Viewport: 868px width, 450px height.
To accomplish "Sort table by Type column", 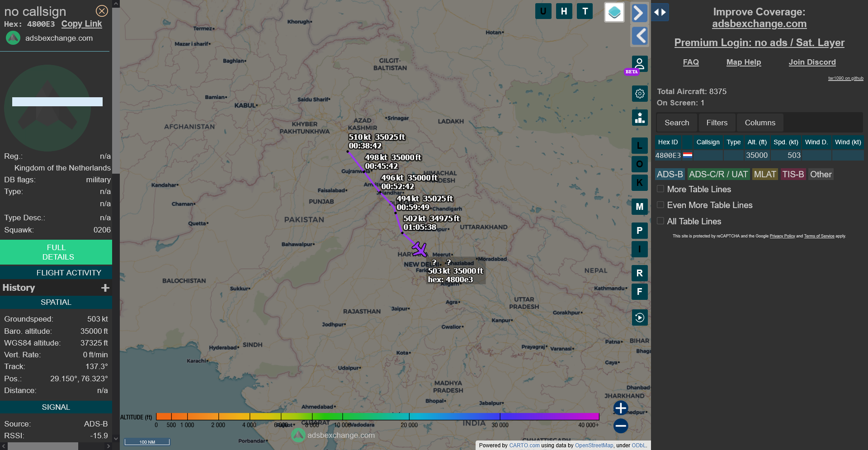I will point(734,142).
